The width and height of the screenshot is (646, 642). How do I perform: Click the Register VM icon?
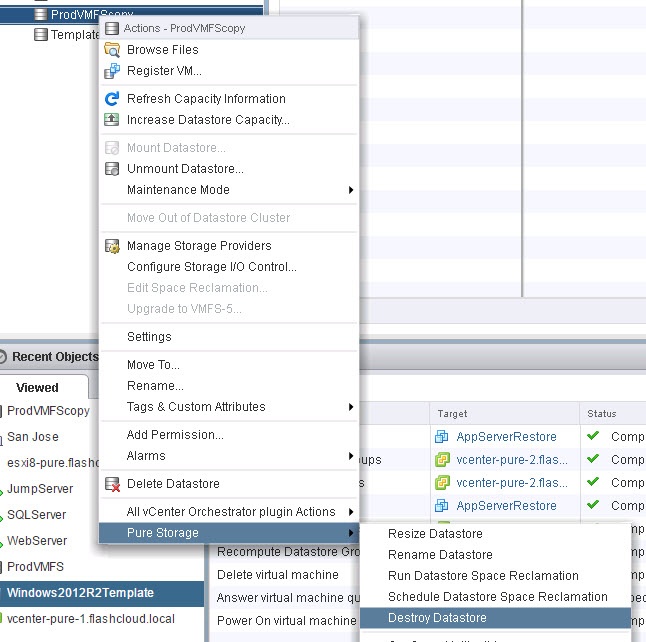[x=112, y=70]
